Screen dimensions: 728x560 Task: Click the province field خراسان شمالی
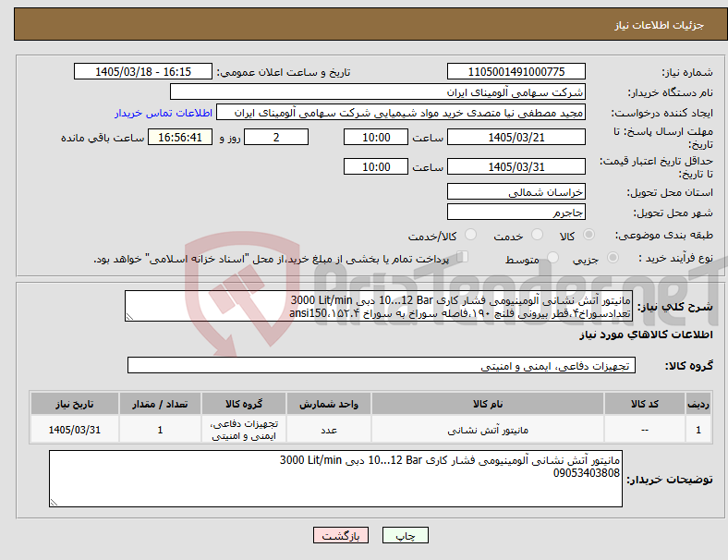[x=516, y=192]
